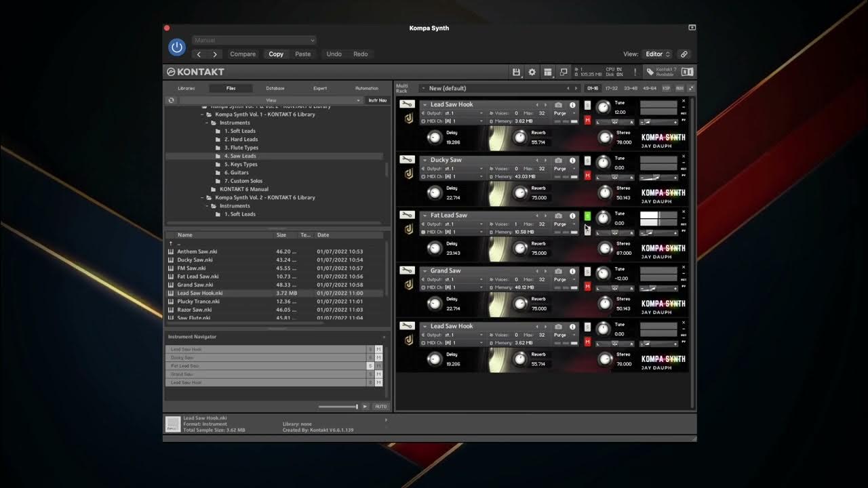Show Grand Saw info icon
Image resolution: width=868 pixels, height=488 pixels.
(572, 271)
